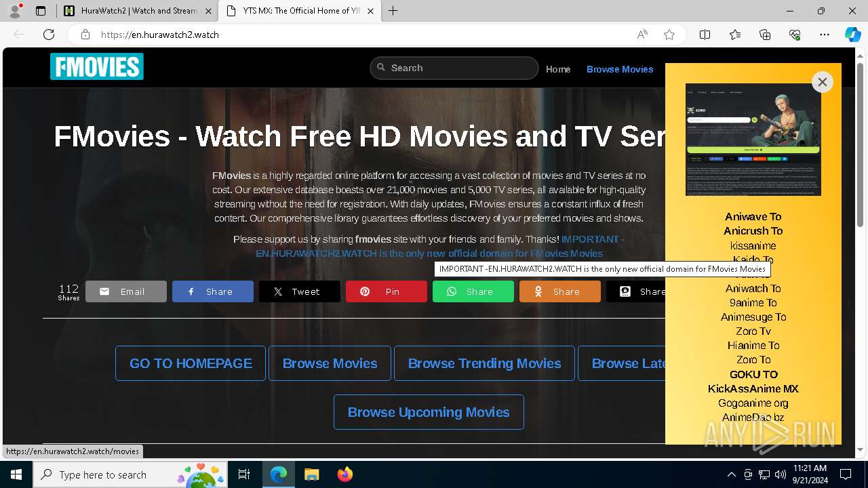Screen dimensions: 868x488
Task: Open tab actions menu icon
Action: tap(41, 11)
